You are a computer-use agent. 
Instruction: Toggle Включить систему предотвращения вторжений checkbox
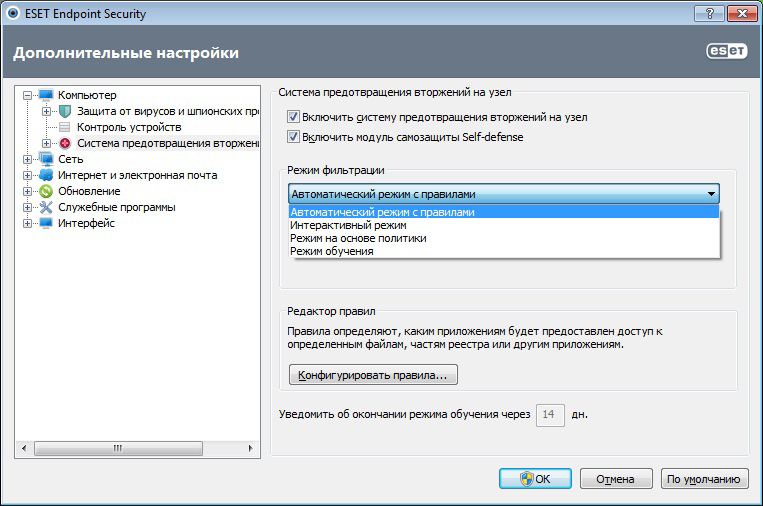293,117
